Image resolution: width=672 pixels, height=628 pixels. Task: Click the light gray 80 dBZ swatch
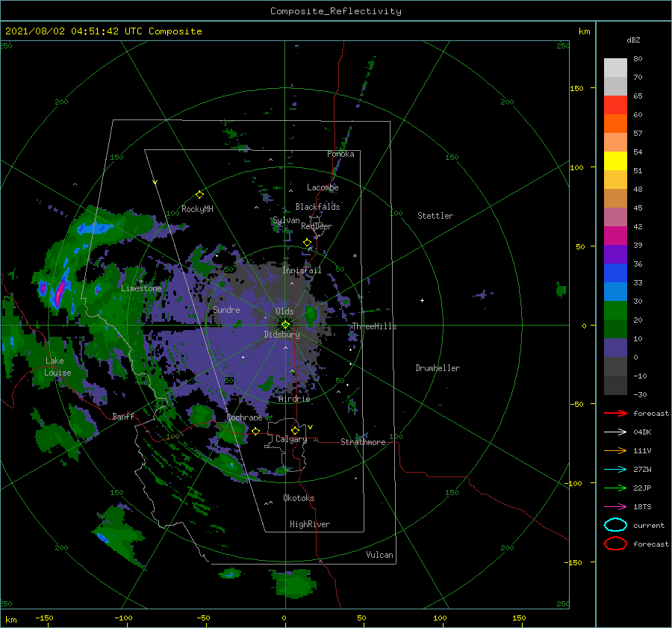(x=615, y=68)
